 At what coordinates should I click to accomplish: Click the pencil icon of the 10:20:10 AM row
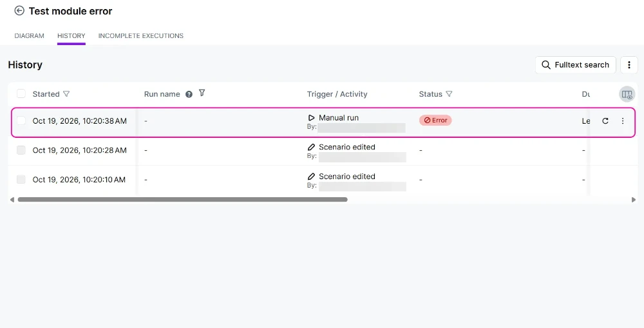[x=311, y=177]
